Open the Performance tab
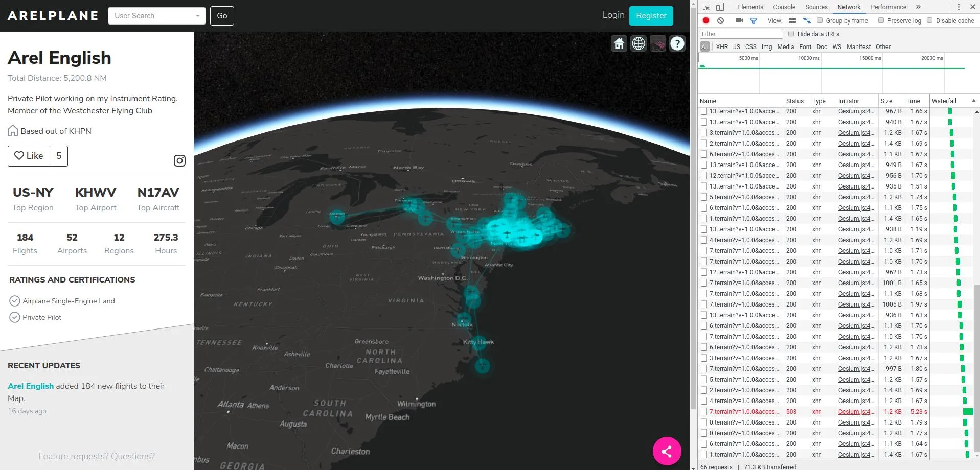Screen dimensions: 980x470 point(888,7)
